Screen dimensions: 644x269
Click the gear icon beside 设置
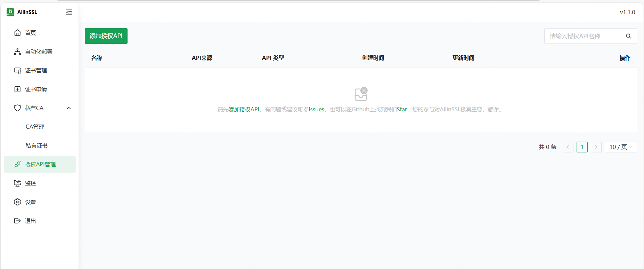pos(17,202)
